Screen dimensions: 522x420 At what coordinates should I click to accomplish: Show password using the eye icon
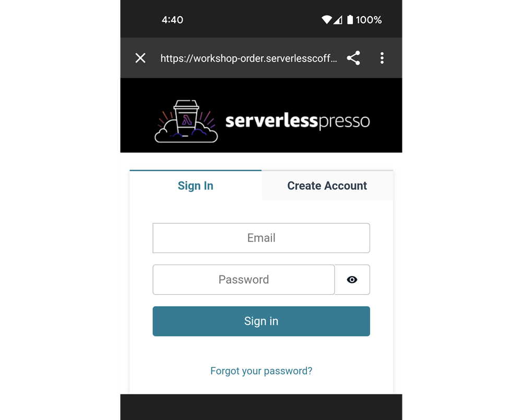click(352, 280)
